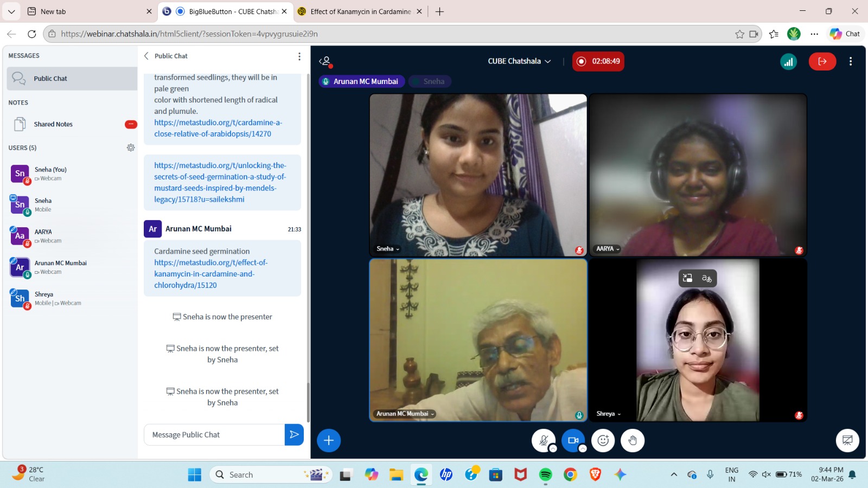This screenshot has width=868, height=488.
Task: Click the presentation restore icon at bottom right
Action: coord(847,441)
